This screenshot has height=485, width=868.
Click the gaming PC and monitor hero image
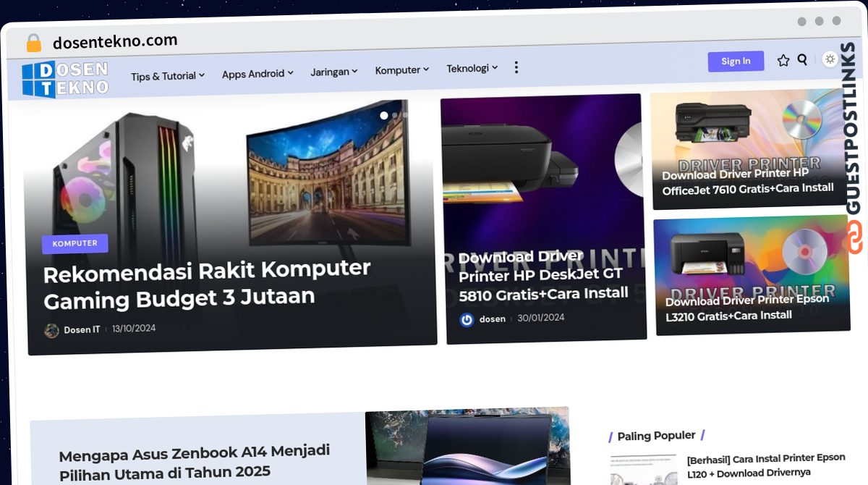[x=230, y=226]
